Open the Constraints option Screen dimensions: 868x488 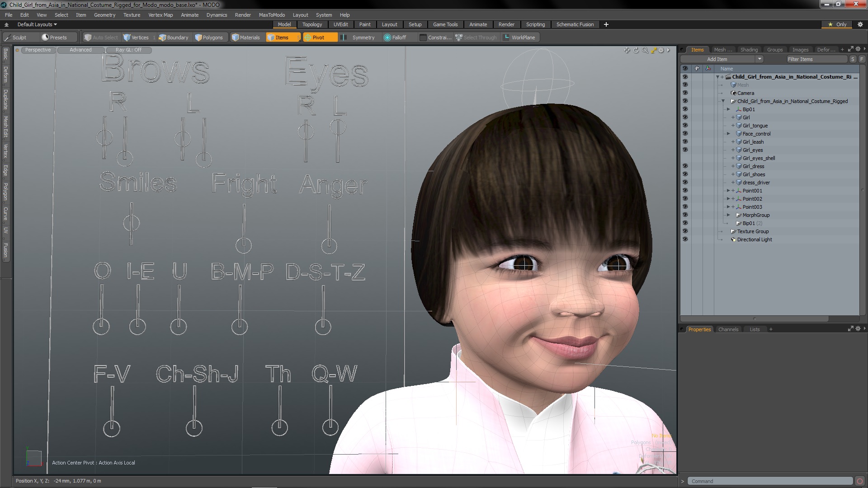(x=435, y=38)
